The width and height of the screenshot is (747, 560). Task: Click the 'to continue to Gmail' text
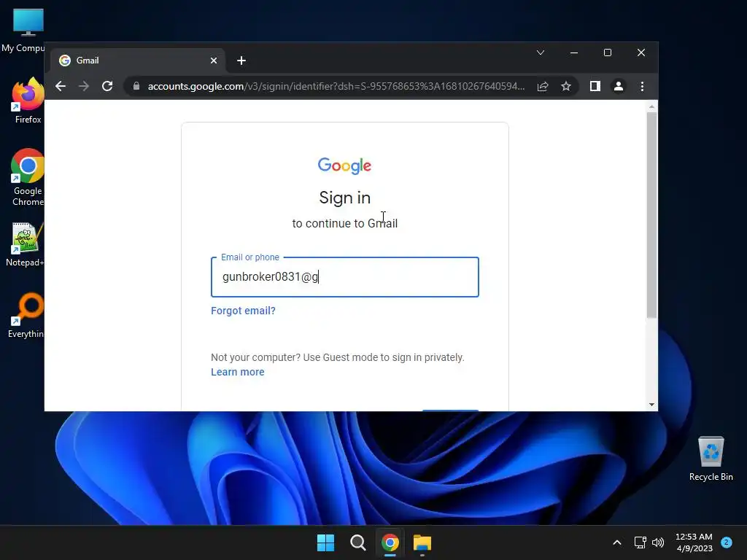click(x=345, y=223)
